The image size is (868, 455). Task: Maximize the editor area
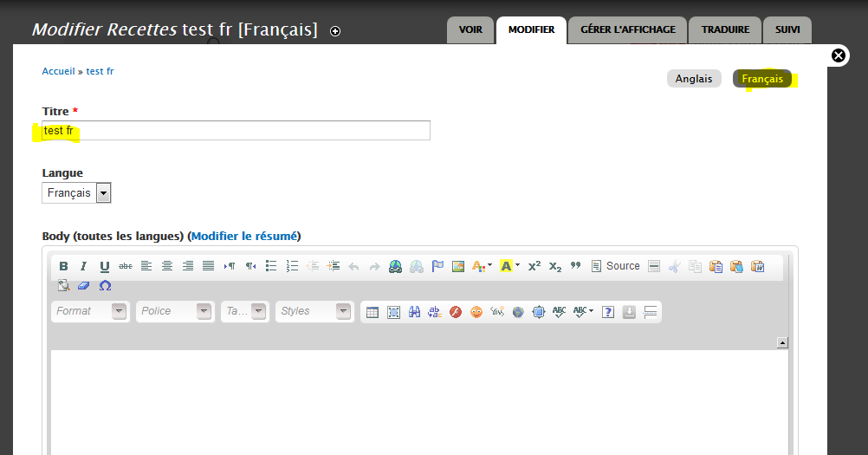539,312
